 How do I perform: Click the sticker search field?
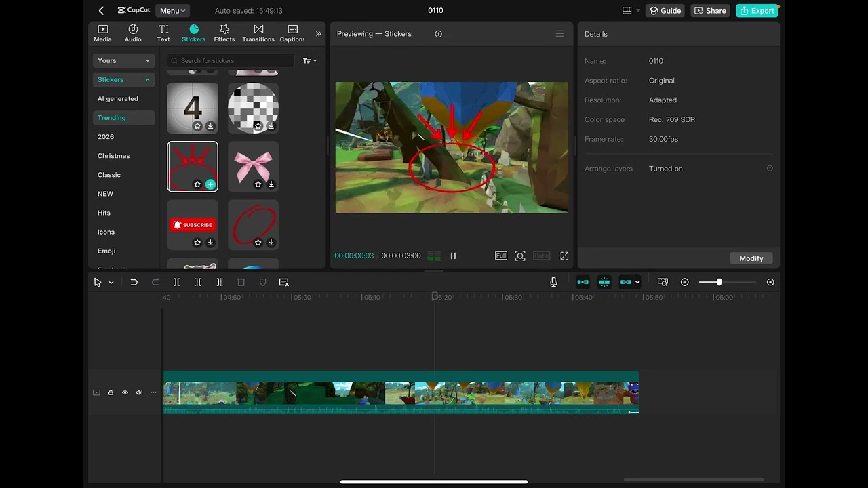231,60
